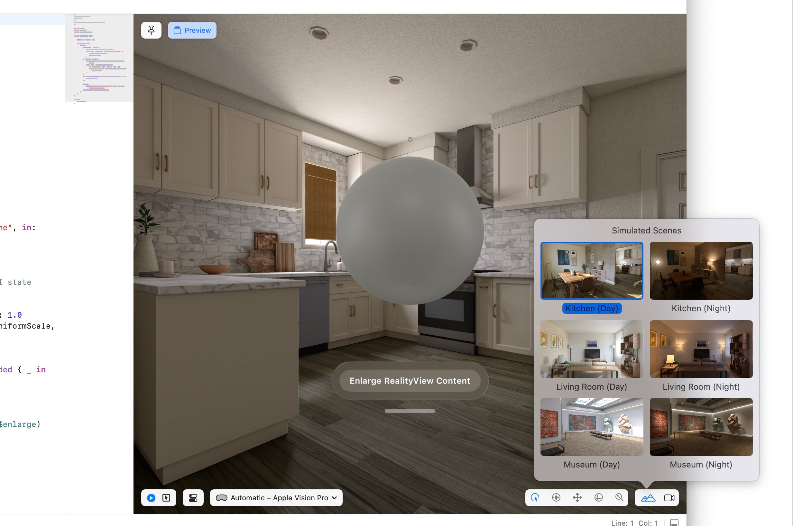
Task: Expand the small chevron above the sphere
Action: pyautogui.click(x=410, y=139)
